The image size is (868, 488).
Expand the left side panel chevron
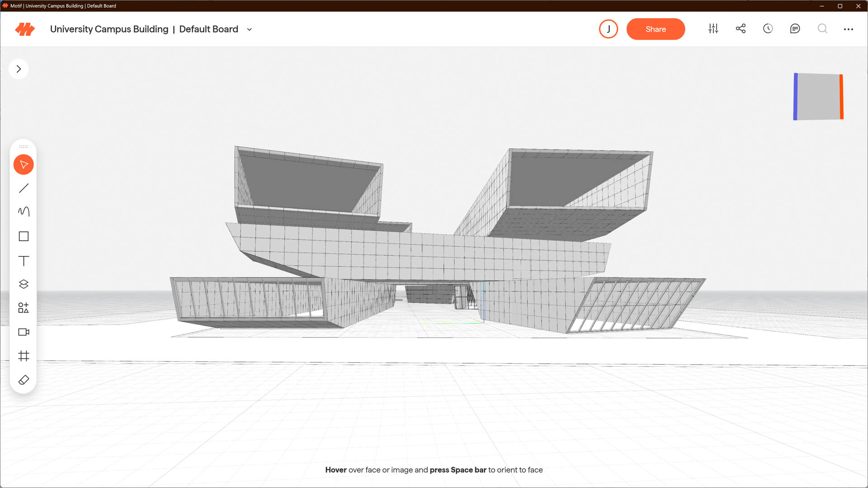[19, 69]
